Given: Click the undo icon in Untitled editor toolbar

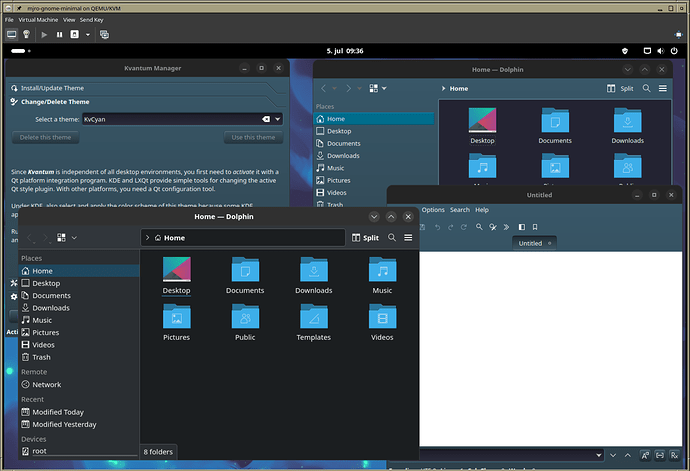Looking at the screenshot, I should [437, 227].
